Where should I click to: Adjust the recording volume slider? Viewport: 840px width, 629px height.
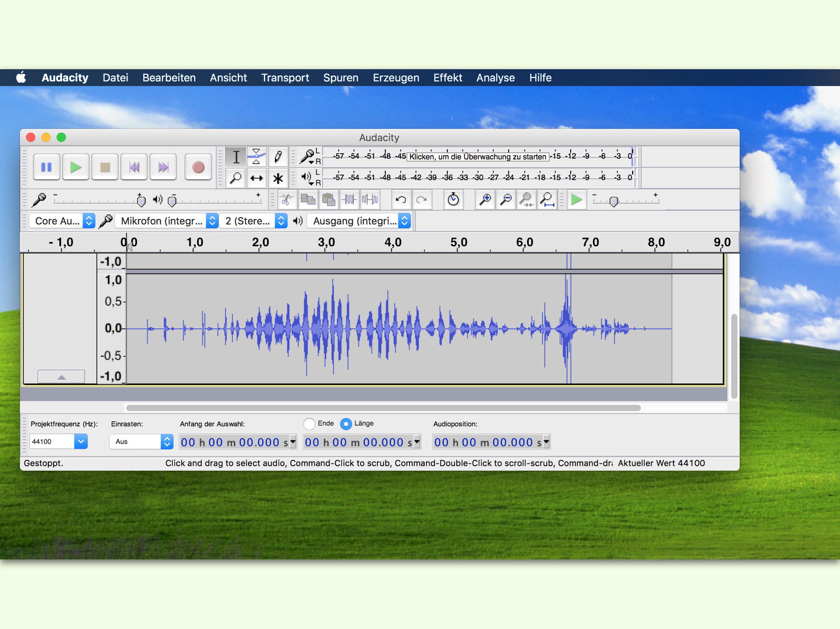click(141, 200)
